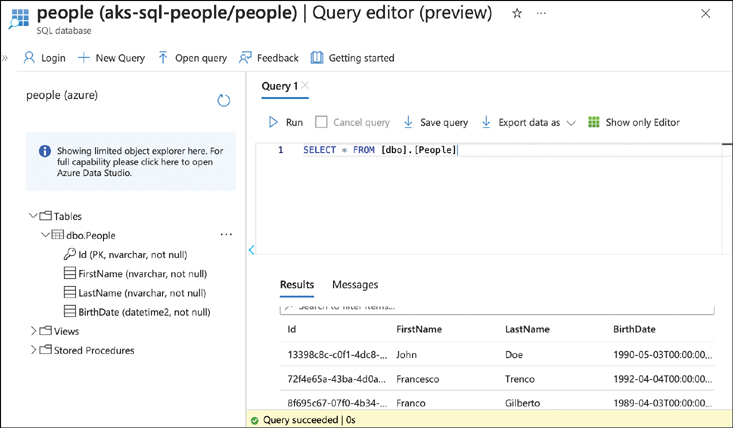Open the Export data as dropdown
This screenshot has width=733, height=428.
528,122
